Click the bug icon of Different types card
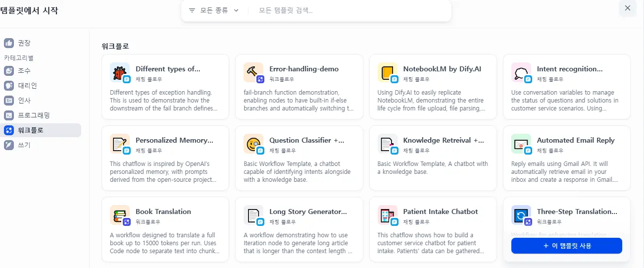 [119, 72]
